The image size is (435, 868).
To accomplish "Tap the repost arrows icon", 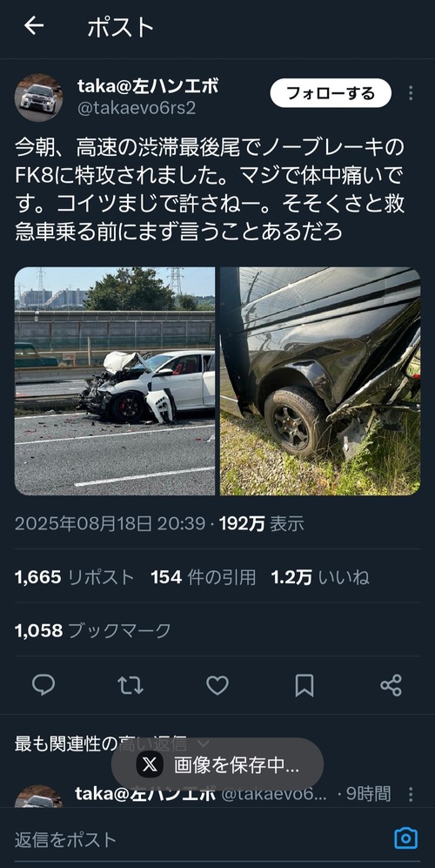I will [130, 685].
